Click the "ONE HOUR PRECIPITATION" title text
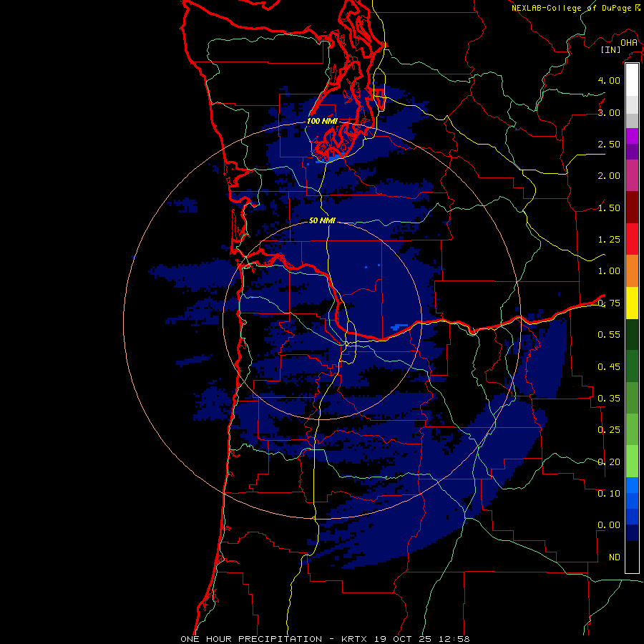The image size is (644, 644). pos(251,639)
